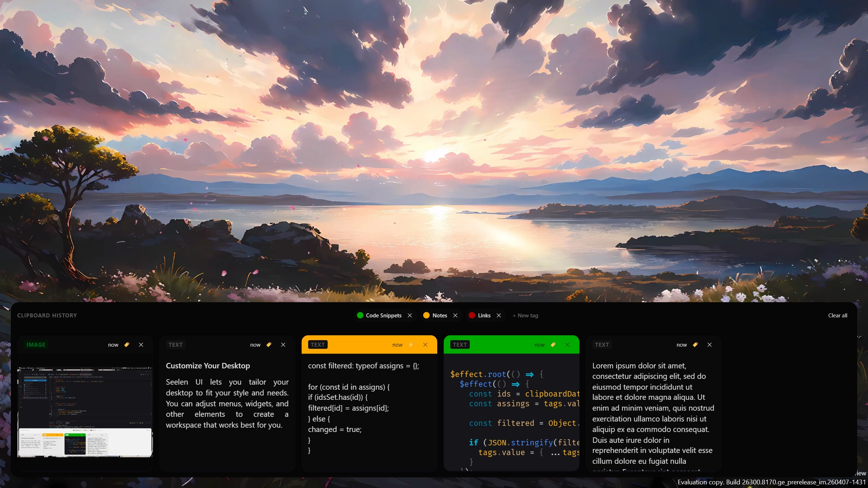Click the tag icon on the green $effect code card
The height and width of the screenshot is (488, 868).
pos(553,344)
